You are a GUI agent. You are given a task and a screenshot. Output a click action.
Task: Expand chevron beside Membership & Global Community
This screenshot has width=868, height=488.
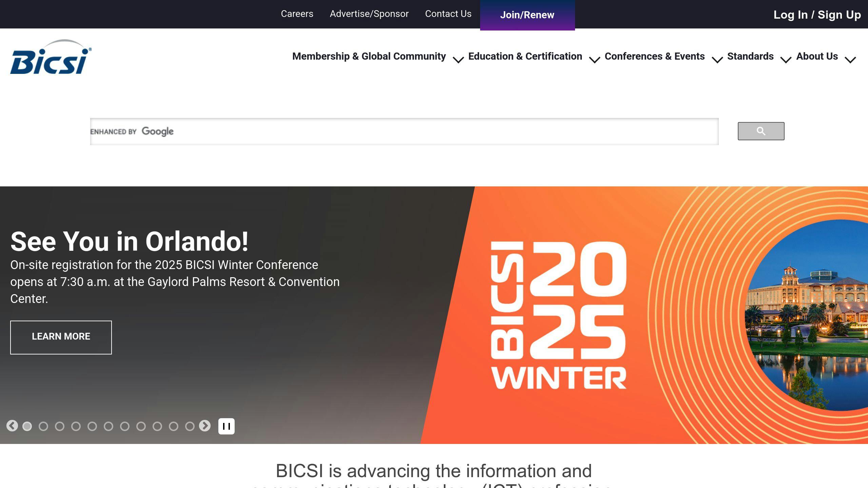(458, 60)
